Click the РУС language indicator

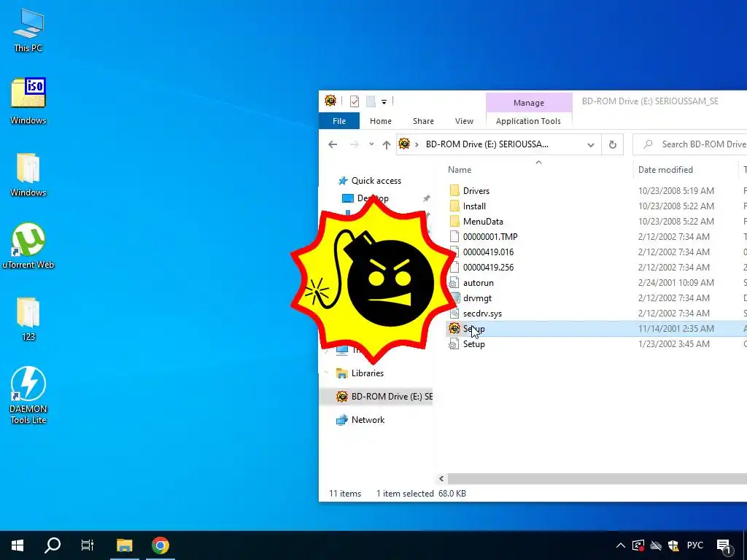[x=695, y=545]
